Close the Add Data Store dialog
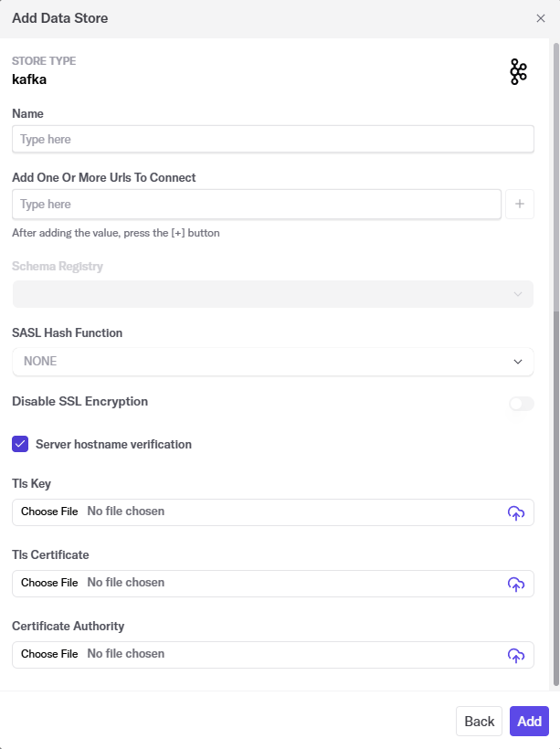 (540, 18)
